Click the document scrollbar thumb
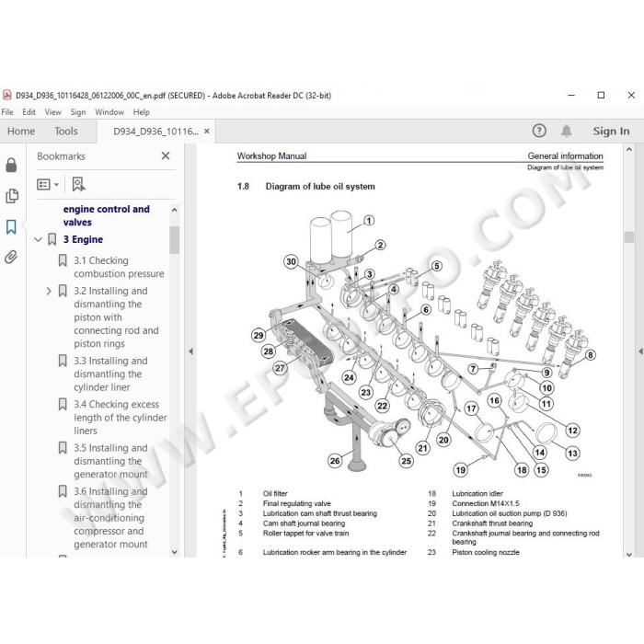644x644 pixels. pos(628,237)
